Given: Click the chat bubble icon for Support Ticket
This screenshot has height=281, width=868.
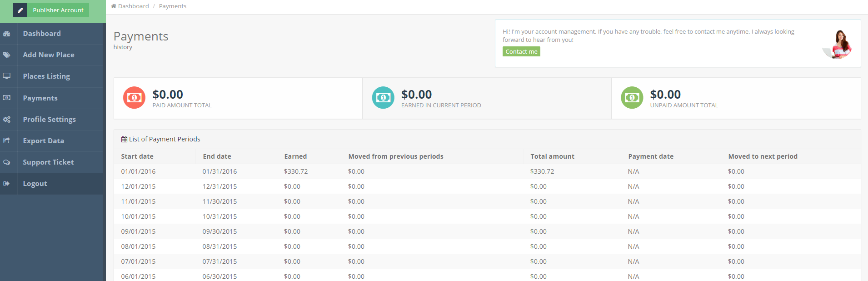Looking at the screenshot, I should [x=7, y=162].
